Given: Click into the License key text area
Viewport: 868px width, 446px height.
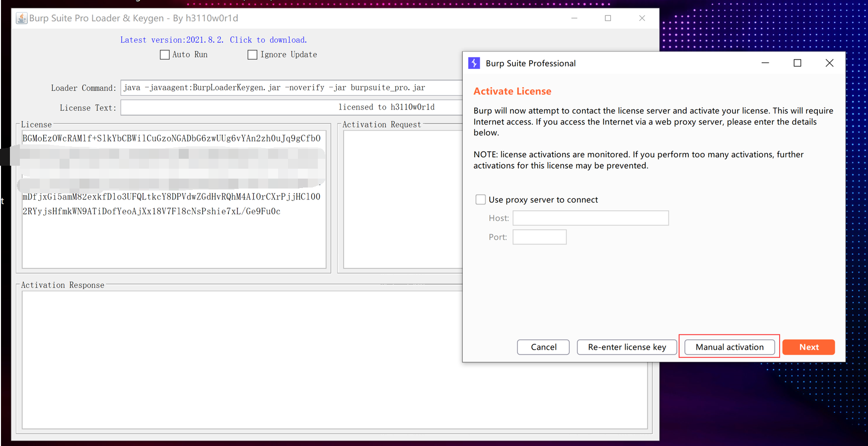Looking at the screenshot, I should tap(174, 199).
